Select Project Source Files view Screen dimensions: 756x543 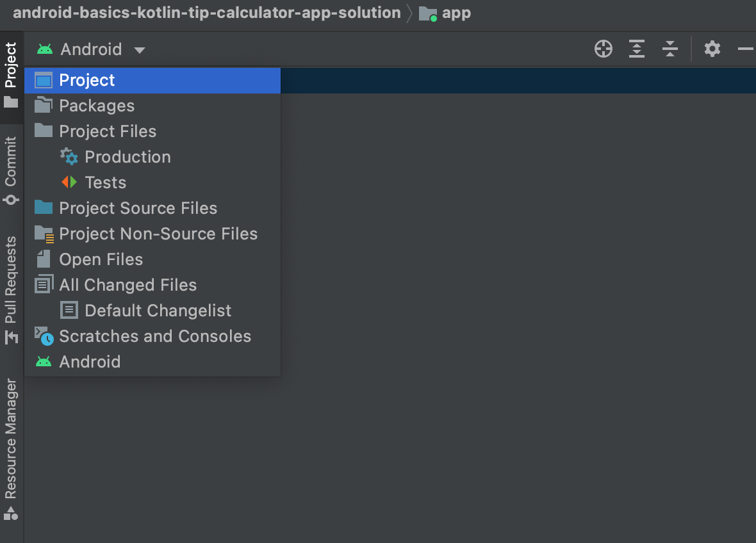pyautogui.click(x=152, y=208)
